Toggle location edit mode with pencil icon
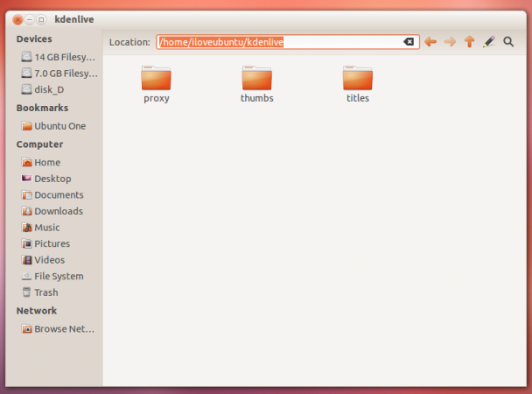The image size is (532, 394). [x=489, y=42]
